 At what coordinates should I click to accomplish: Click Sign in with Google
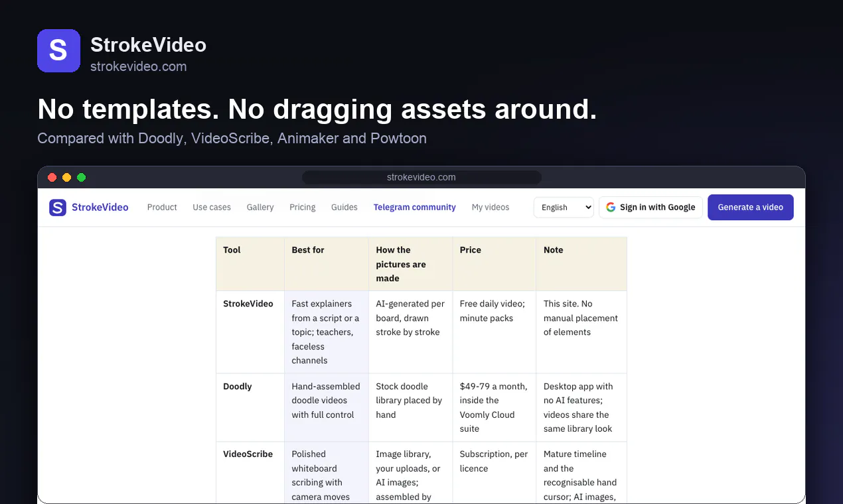pyautogui.click(x=651, y=208)
